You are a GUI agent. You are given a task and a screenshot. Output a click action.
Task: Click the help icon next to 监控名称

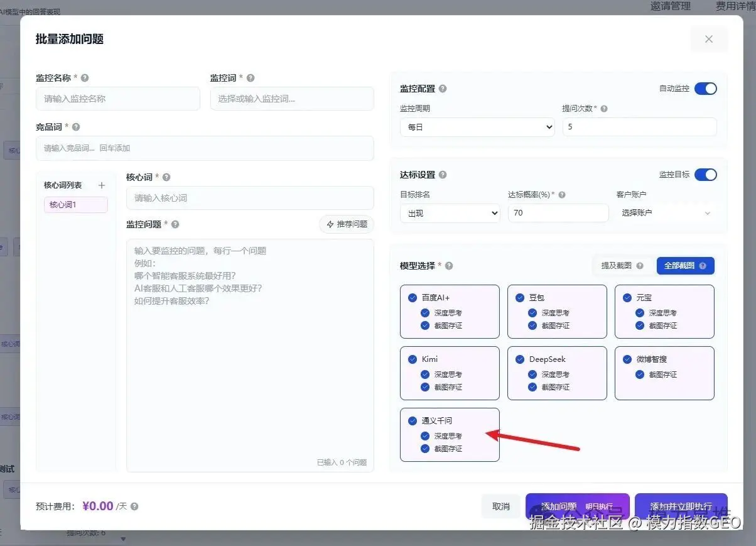[85, 78]
